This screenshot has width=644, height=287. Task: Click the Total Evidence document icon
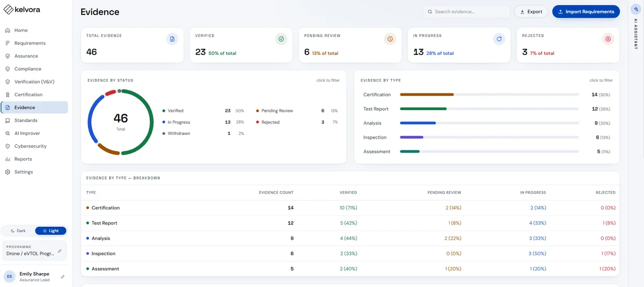[172, 39]
